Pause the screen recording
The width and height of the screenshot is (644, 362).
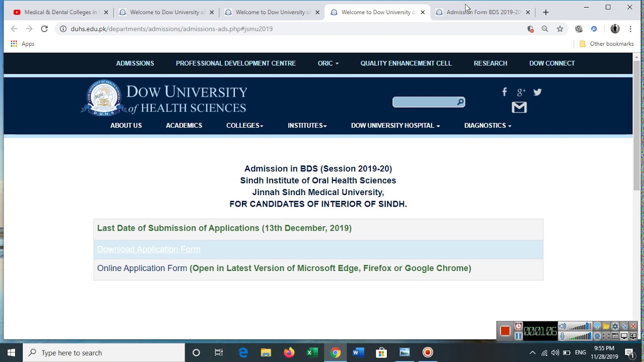click(x=518, y=336)
